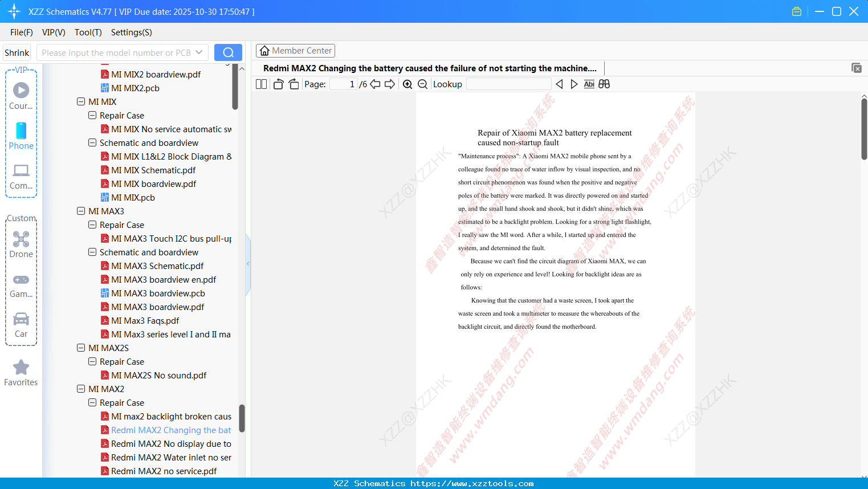
Task: Rotate the page clockwise
Action: point(294,84)
